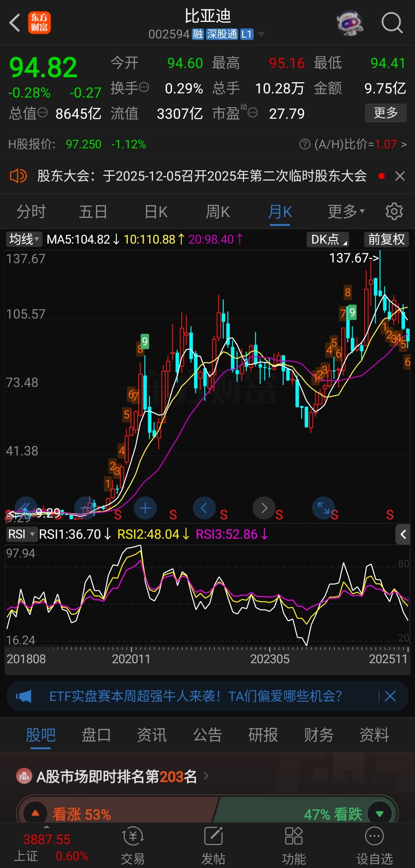Open the robot assistant avatar
Viewport: 415px width, 868px height.
pyautogui.click(x=350, y=23)
